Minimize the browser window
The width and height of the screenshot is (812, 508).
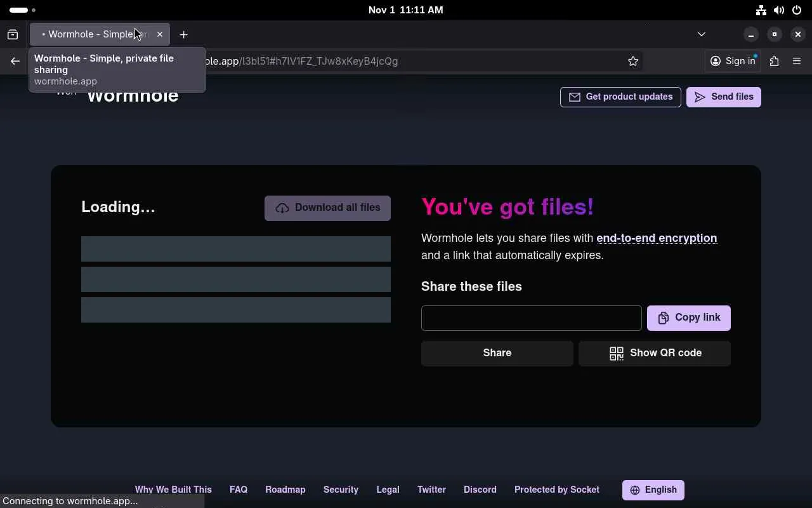pyautogui.click(x=751, y=34)
